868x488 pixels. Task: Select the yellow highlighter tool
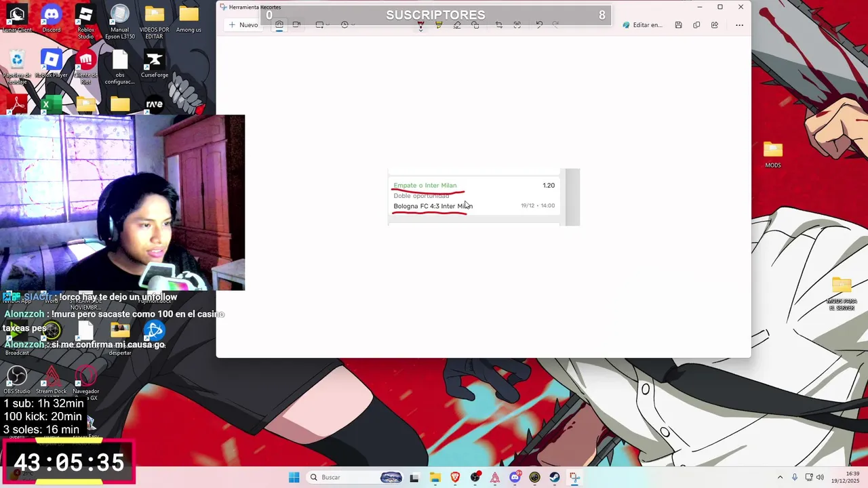(439, 26)
